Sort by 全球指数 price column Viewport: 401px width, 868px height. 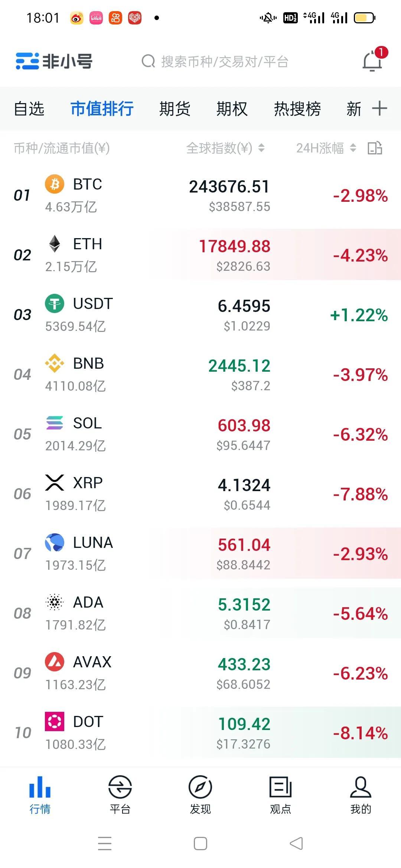225,148
